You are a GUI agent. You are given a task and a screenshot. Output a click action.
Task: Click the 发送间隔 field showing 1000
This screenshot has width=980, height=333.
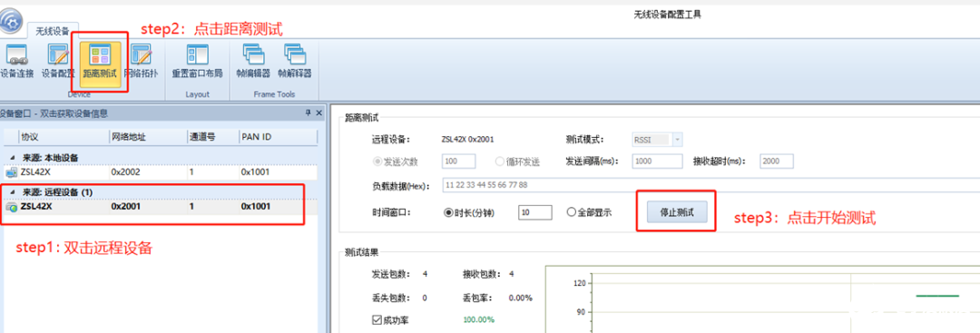pos(657,162)
